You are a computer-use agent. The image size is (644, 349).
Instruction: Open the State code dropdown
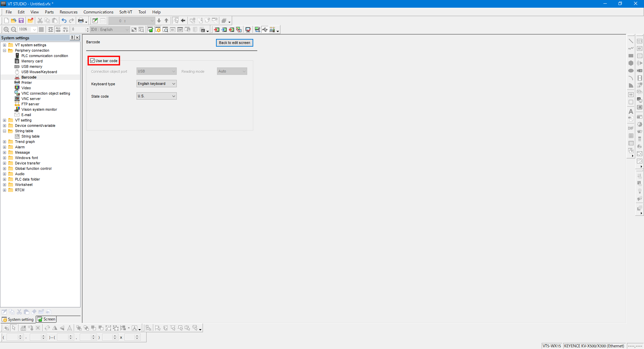tap(156, 96)
